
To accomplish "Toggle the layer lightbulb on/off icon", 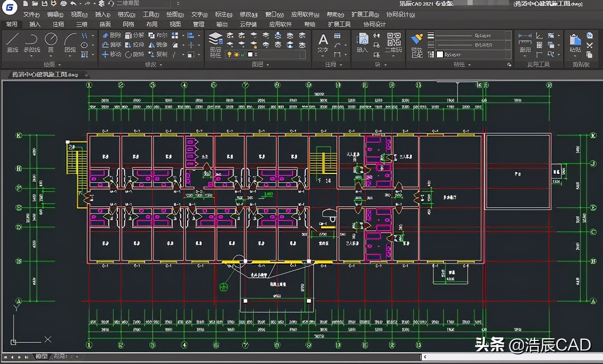I will point(229,54).
